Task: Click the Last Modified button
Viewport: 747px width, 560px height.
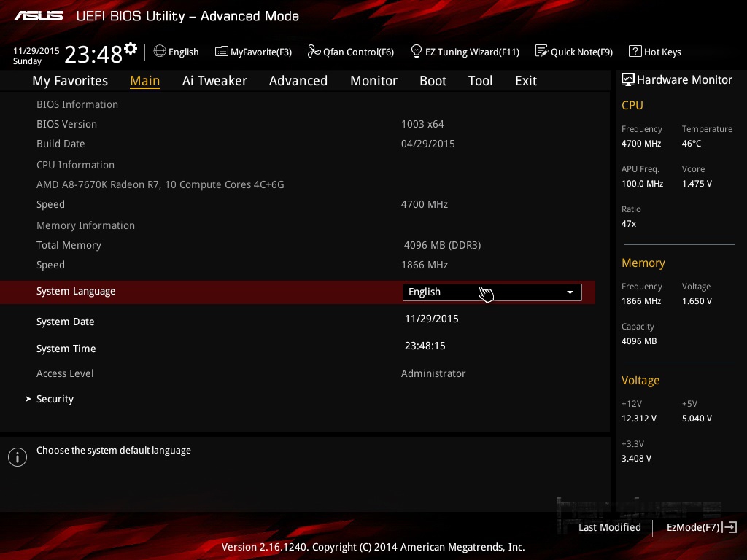Action: pos(609,527)
